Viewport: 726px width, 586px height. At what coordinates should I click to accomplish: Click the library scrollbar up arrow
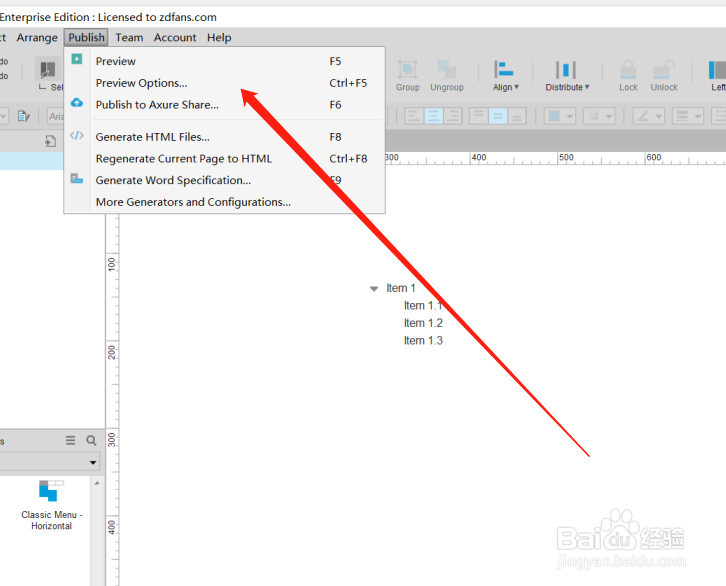point(97,483)
